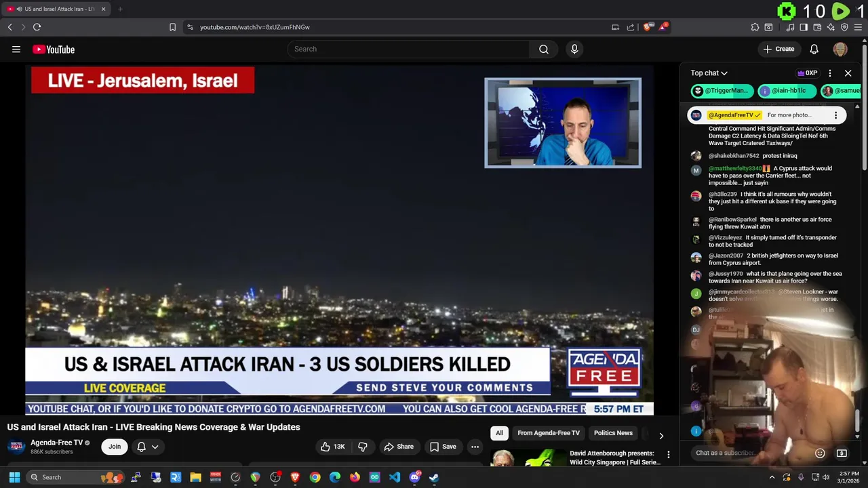
Task: Click the browser URL address field
Action: point(400,27)
